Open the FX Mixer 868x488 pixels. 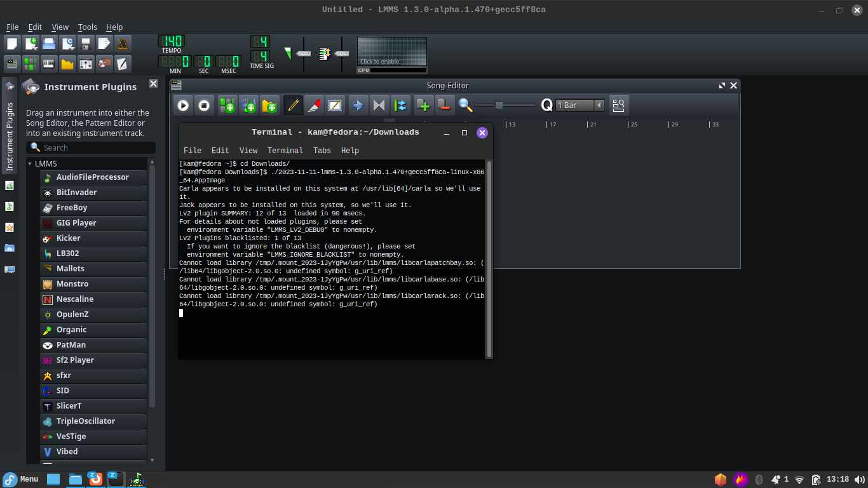(86, 64)
